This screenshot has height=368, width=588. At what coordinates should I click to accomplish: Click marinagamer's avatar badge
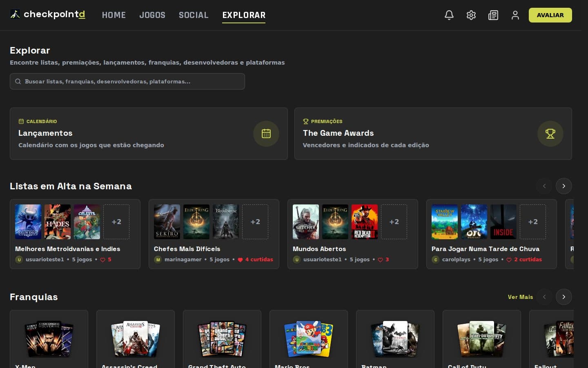[x=158, y=260]
